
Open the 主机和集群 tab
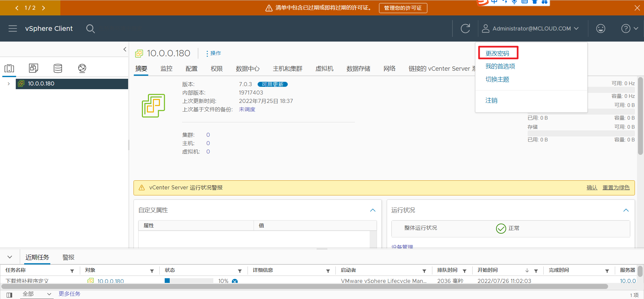(287, 69)
